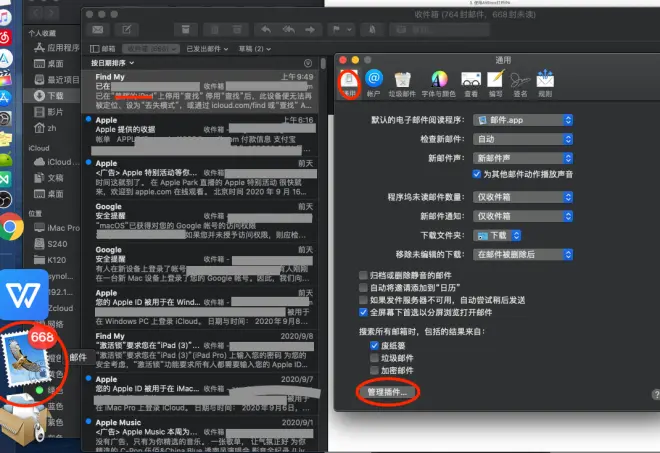Open the 草稿 (2) favorites menu
Screen dimensions: 660x453
click(x=255, y=49)
